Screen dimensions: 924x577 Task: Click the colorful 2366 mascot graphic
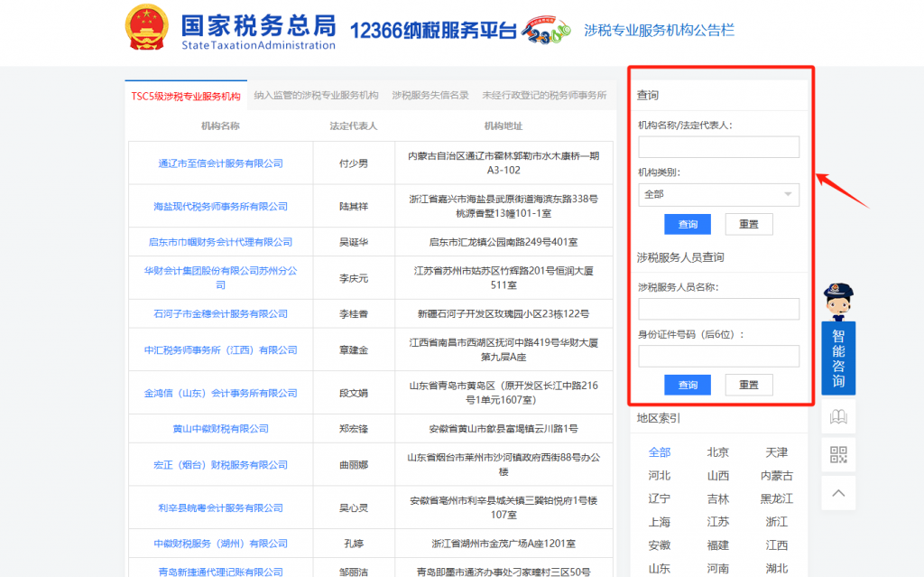pyautogui.click(x=545, y=31)
